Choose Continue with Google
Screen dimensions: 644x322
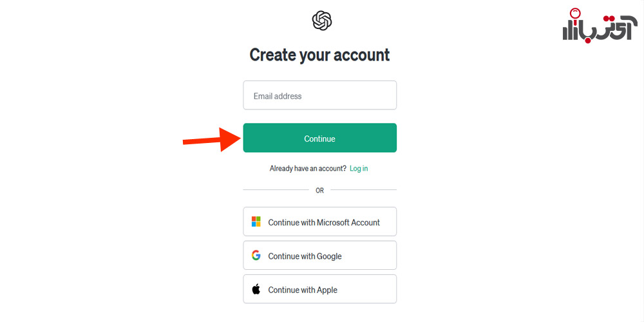tap(320, 256)
